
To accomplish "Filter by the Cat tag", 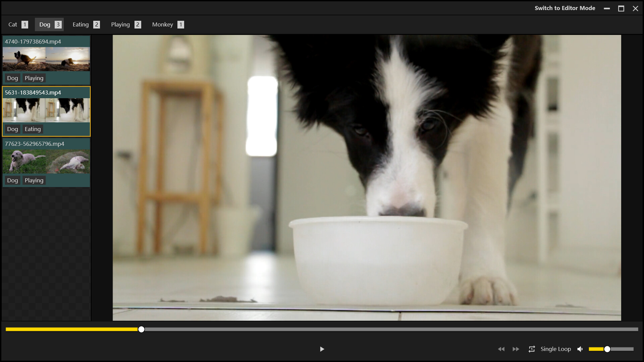I will point(18,24).
